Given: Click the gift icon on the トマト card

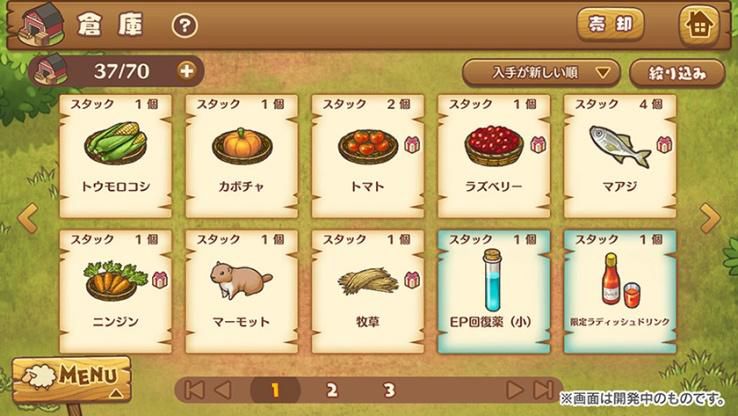Looking at the screenshot, I should [412, 144].
